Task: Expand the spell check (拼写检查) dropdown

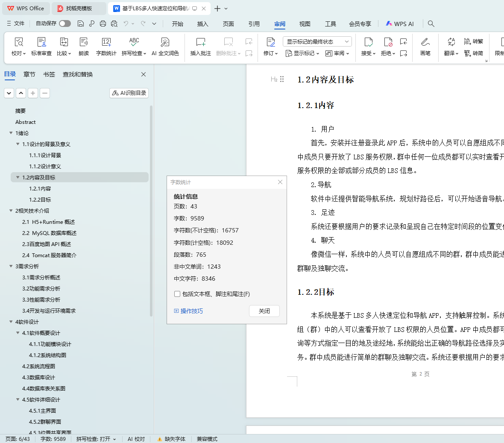Action: pos(144,54)
